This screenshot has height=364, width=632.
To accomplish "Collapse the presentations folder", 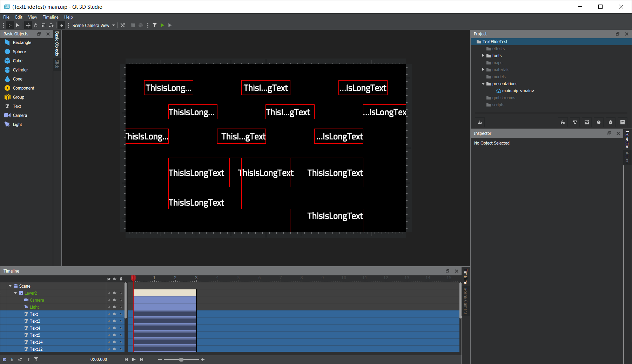I will [x=483, y=84].
